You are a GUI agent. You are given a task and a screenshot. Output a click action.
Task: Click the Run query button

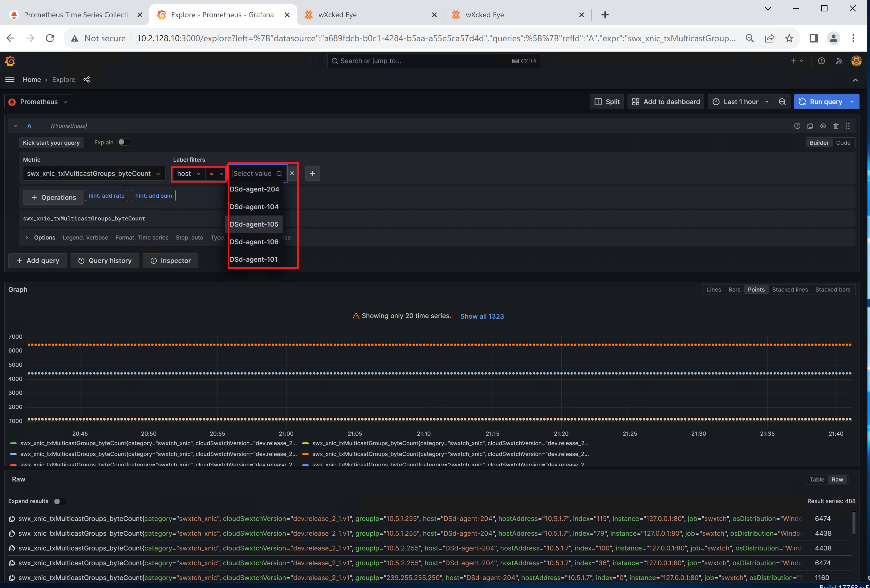pyautogui.click(x=821, y=102)
